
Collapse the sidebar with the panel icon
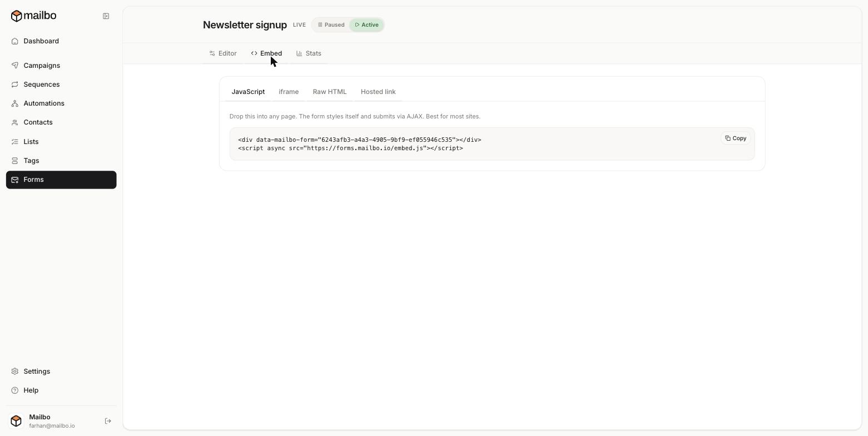pos(106,16)
